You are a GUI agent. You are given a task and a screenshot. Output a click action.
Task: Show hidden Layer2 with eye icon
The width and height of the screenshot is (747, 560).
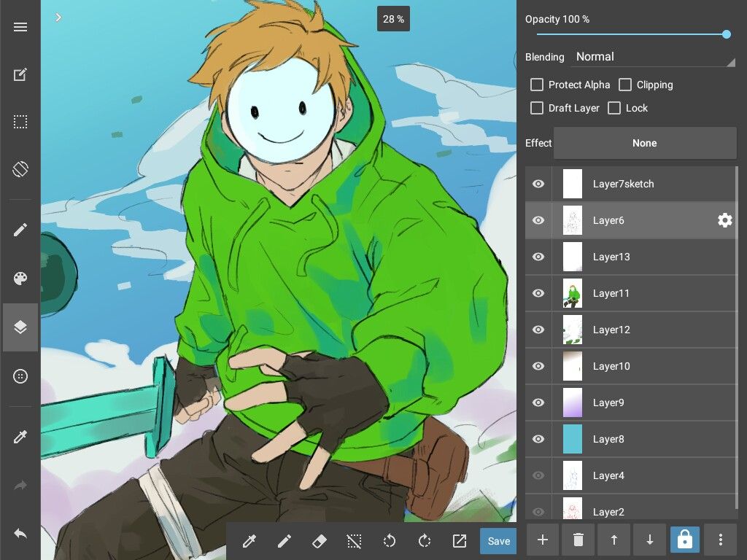pos(538,512)
